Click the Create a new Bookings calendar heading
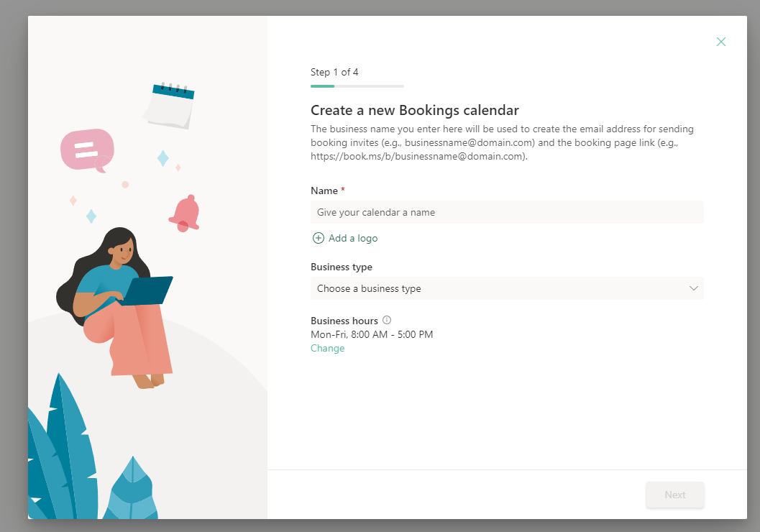 pos(415,111)
